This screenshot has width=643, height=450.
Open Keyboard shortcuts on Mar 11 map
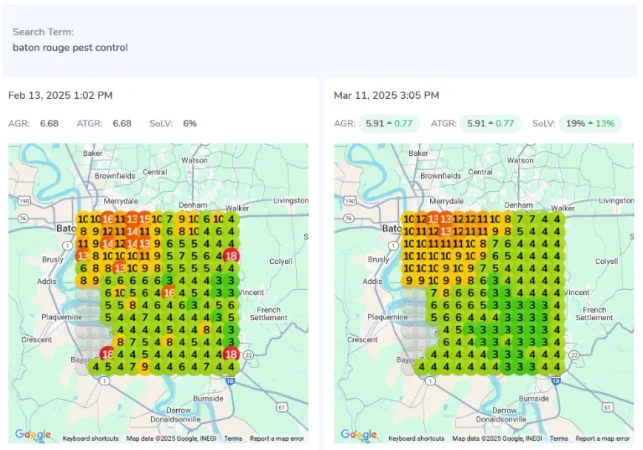418,438
